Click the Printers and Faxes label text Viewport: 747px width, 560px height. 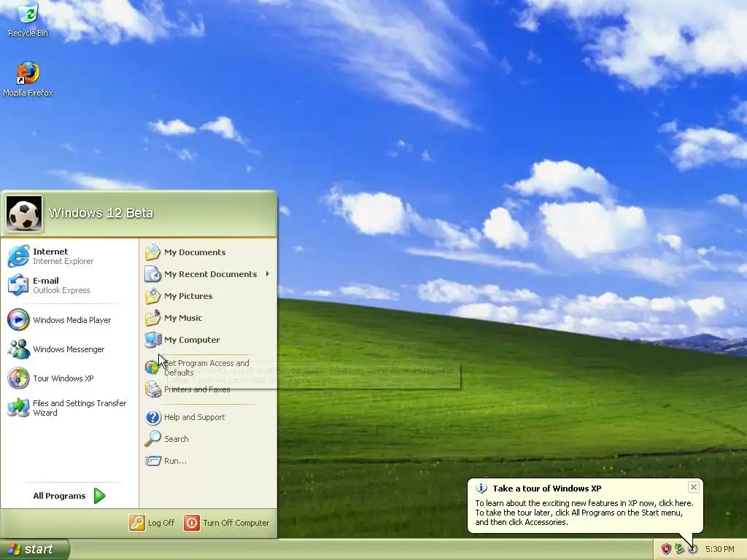tap(197, 389)
